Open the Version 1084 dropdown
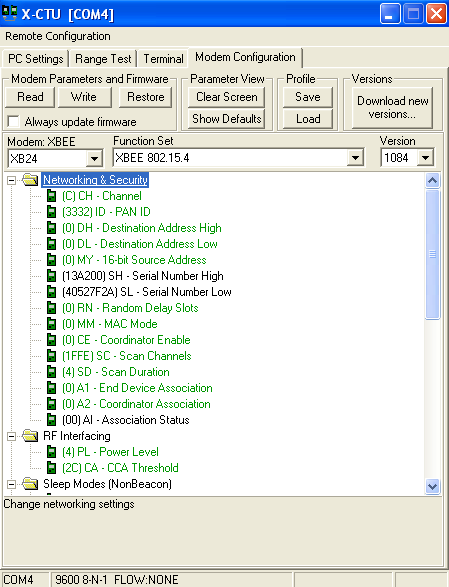The width and height of the screenshot is (449, 587). click(x=425, y=158)
